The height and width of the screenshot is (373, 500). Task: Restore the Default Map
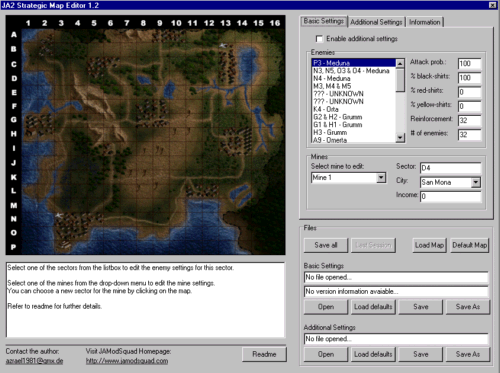[x=469, y=245]
